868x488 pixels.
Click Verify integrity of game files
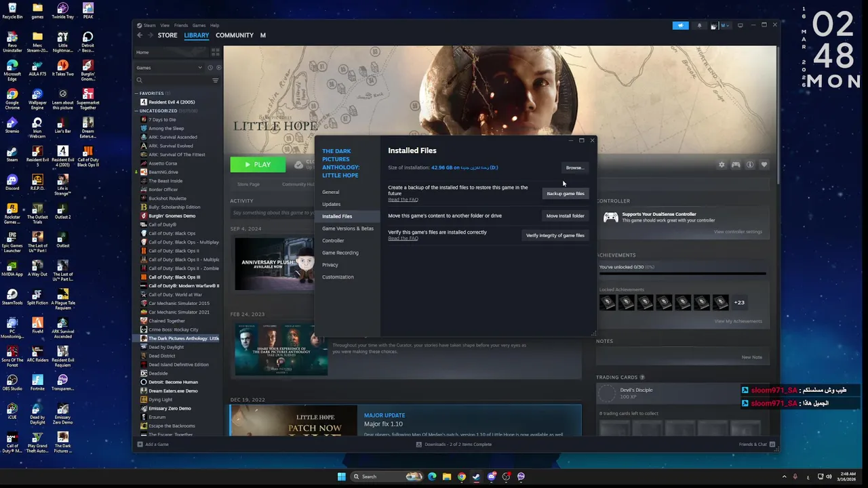pyautogui.click(x=555, y=235)
